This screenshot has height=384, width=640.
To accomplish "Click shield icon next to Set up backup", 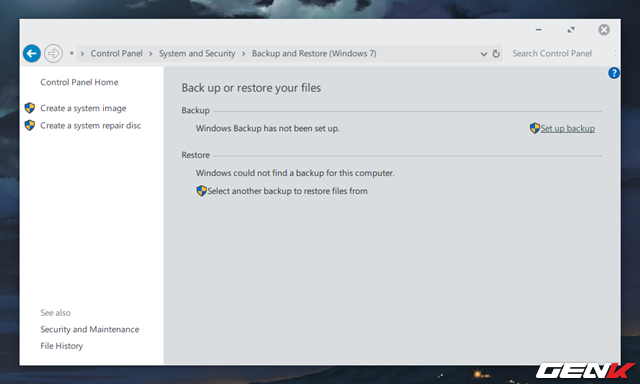I will 535,128.
